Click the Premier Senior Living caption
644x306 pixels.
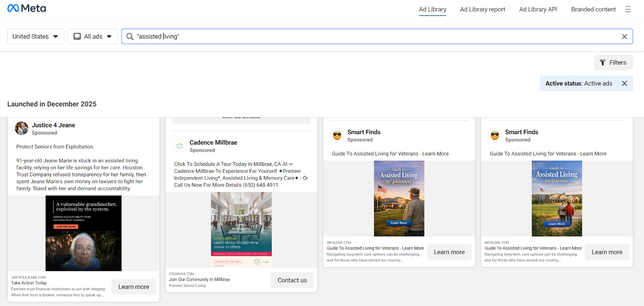(x=187, y=285)
